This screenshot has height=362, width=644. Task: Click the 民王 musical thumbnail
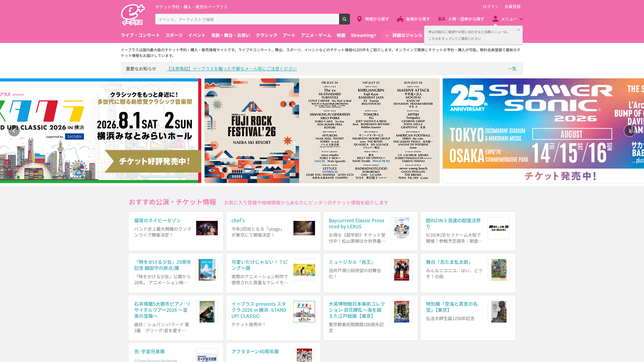point(401,270)
